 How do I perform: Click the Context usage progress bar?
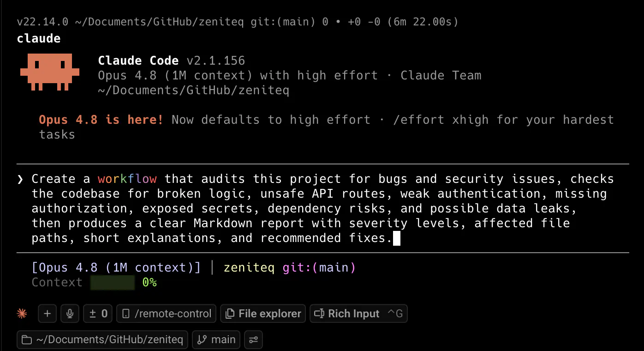pyautogui.click(x=113, y=282)
